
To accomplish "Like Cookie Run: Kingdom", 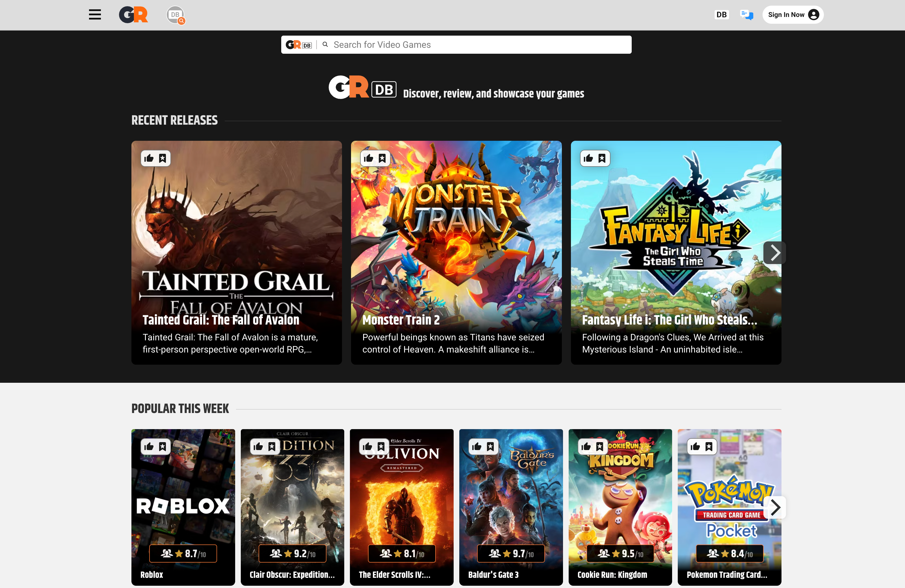I will click(x=586, y=447).
